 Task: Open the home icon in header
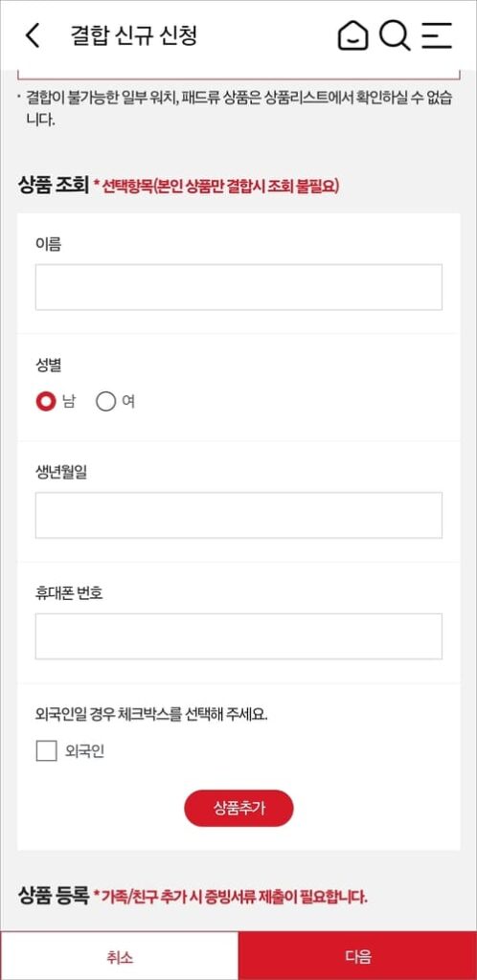(x=353, y=35)
